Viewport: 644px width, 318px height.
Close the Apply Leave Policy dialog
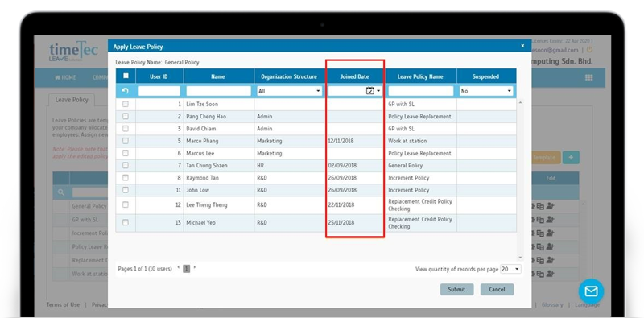(522, 46)
